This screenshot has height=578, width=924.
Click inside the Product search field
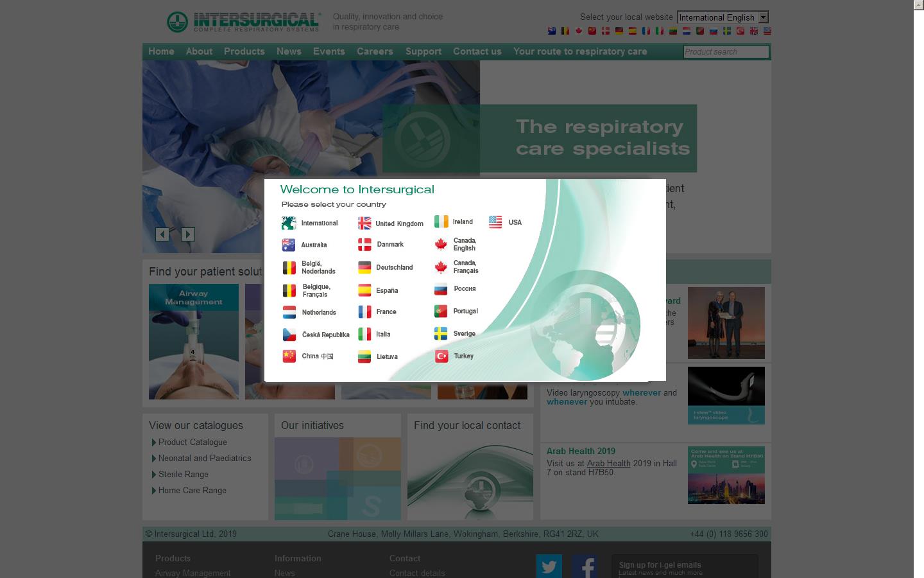coord(726,51)
